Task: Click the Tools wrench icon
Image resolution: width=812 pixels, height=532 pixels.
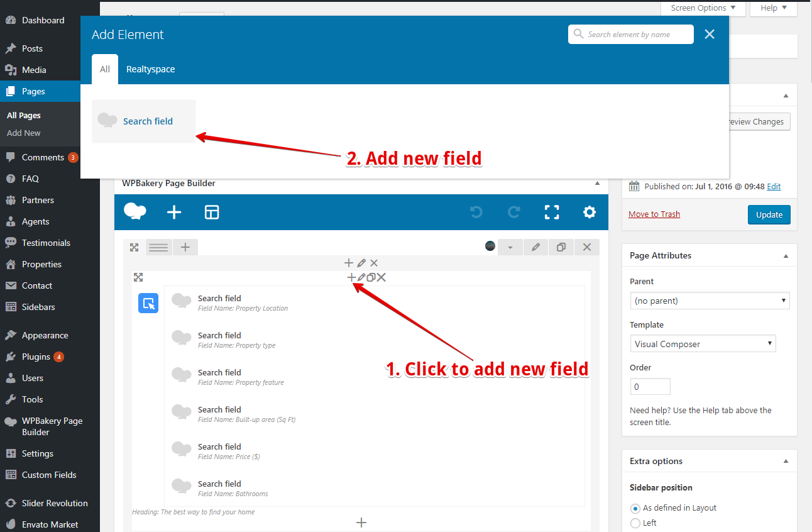Action: click(11, 399)
